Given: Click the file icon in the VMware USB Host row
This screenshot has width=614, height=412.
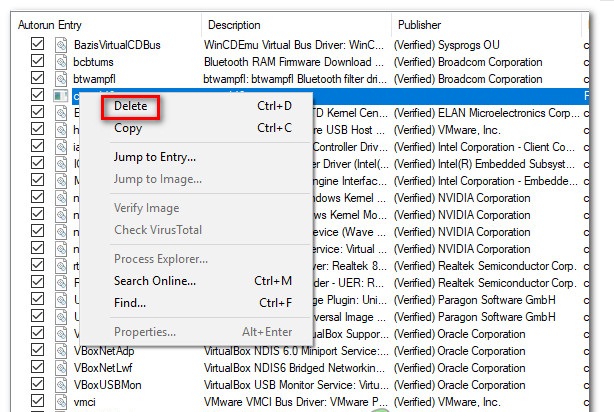Looking at the screenshot, I should point(61,130).
